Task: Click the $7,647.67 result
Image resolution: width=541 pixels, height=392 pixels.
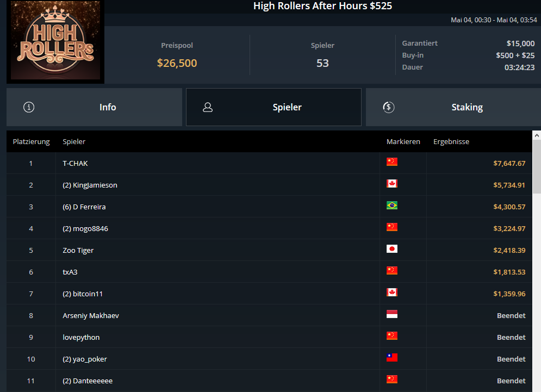Action: [x=509, y=163]
